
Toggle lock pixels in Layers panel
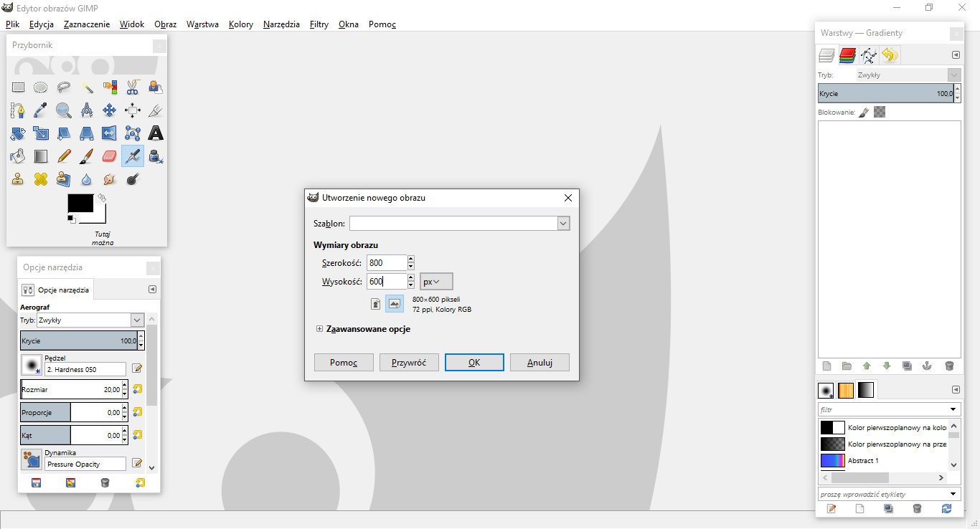[864, 113]
